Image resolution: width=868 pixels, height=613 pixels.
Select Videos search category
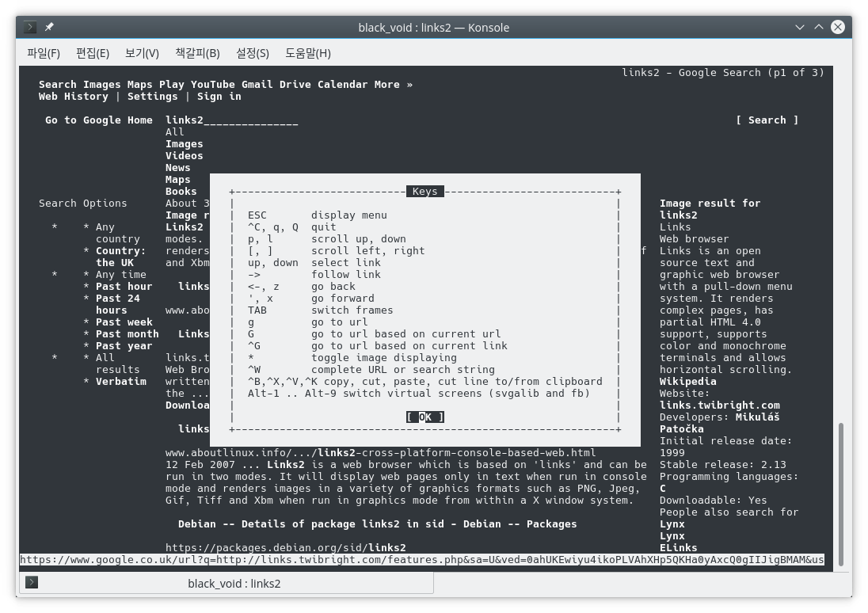(x=185, y=155)
